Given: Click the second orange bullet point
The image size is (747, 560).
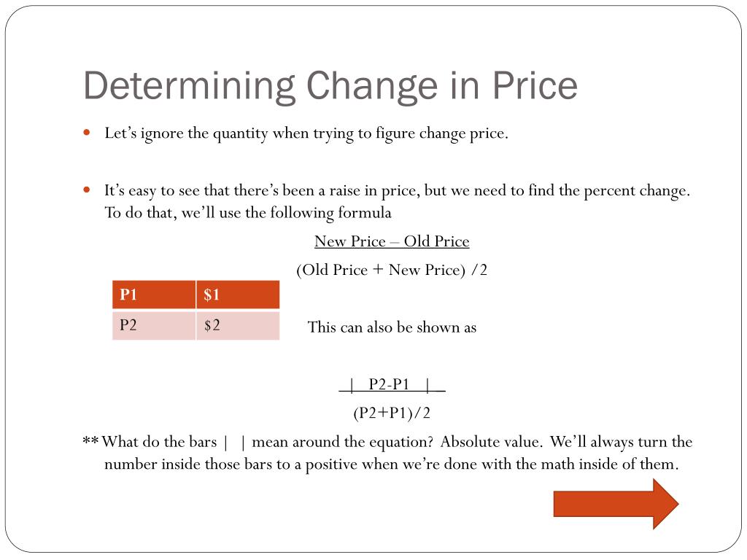Looking at the screenshot, I should click(x=87, y=190).
